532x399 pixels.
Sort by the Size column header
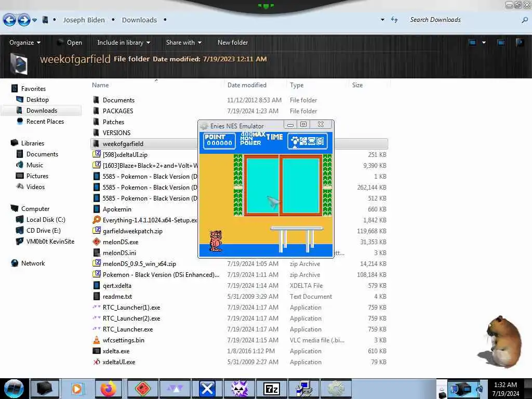pos(357,85)
